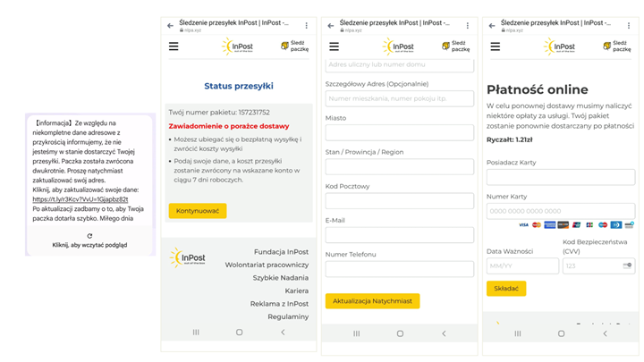Image resolution: width=644 pixels, height=362 pixels.
Task: Open recent apps button under address form
Action: (x=356, y=333)
